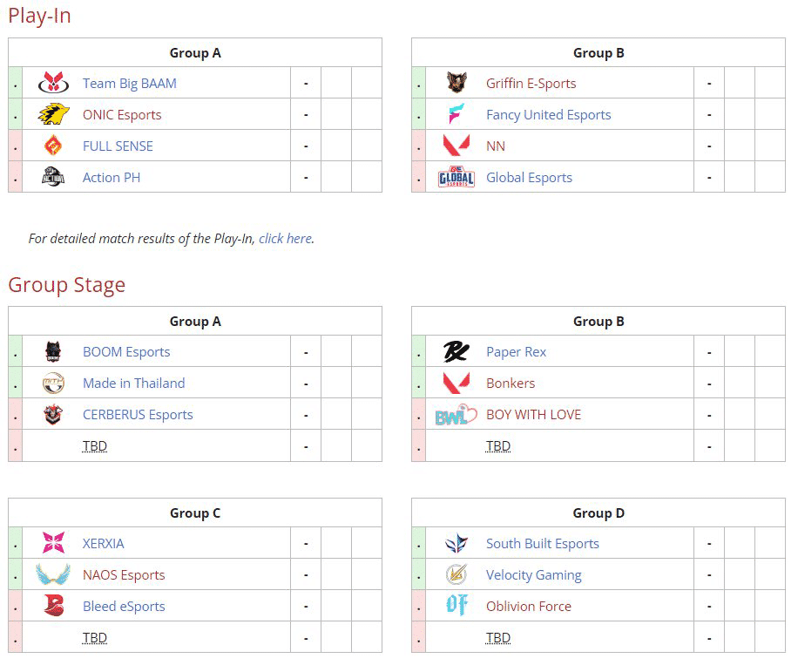798x672 pixels.
Task: Click the Paper Rex logo icon
Action: tap(456, 352)
